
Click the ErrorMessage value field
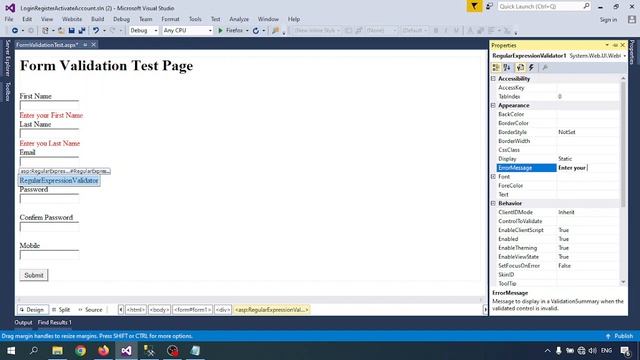point(588,168)
